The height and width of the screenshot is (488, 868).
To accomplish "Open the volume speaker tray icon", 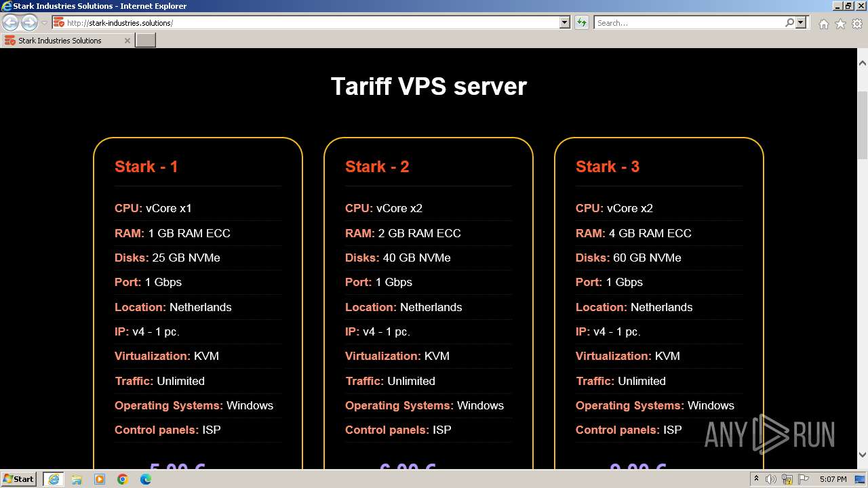I will click(771, 479).
